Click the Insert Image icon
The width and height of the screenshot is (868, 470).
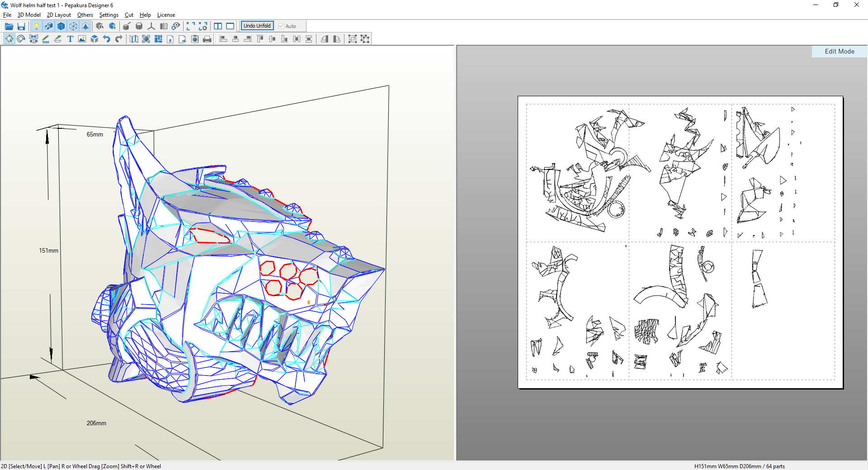[82, 39]
